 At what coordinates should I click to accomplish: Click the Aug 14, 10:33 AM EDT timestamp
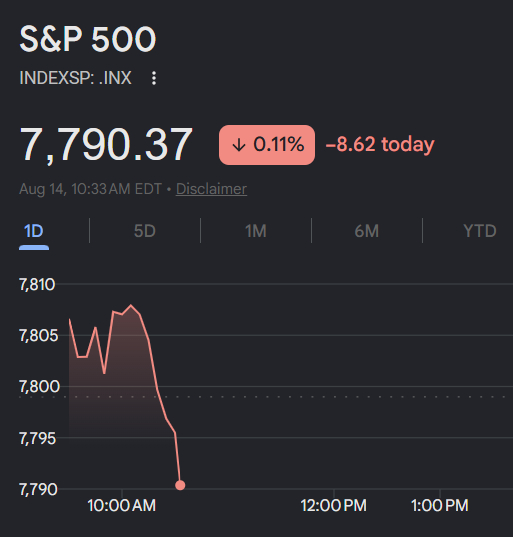click(90, 189)
